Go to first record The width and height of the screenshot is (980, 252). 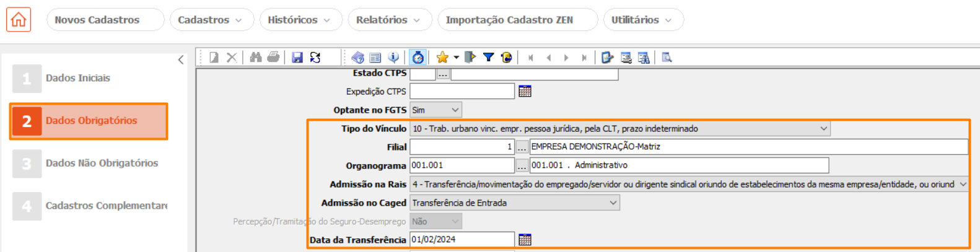(531, 58)
